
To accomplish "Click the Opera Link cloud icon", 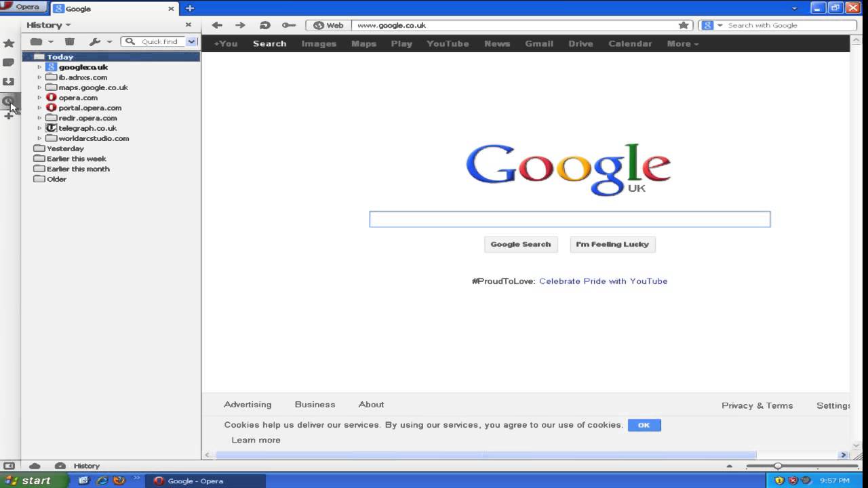I will [35, 466].
